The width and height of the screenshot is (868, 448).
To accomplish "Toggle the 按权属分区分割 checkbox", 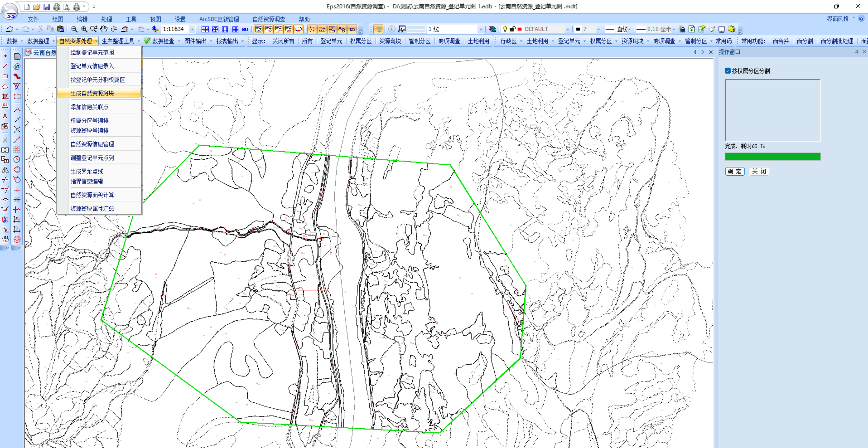I will [728, 71].
